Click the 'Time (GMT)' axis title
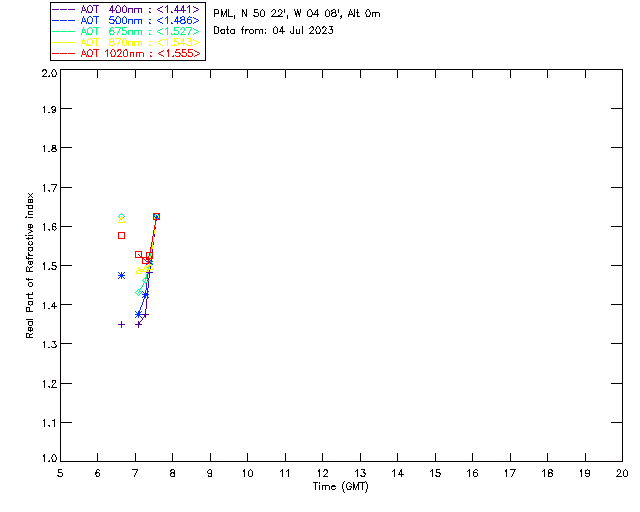The image size is (640, 512). [340, 487]
